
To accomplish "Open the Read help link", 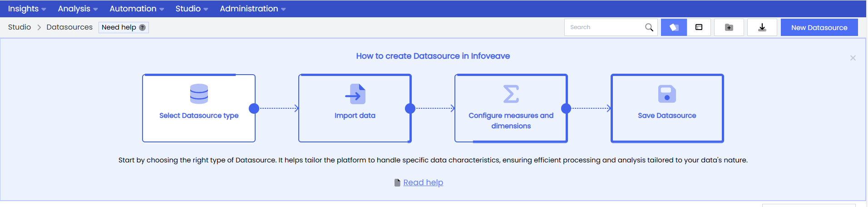I will [x=423, y=182].
